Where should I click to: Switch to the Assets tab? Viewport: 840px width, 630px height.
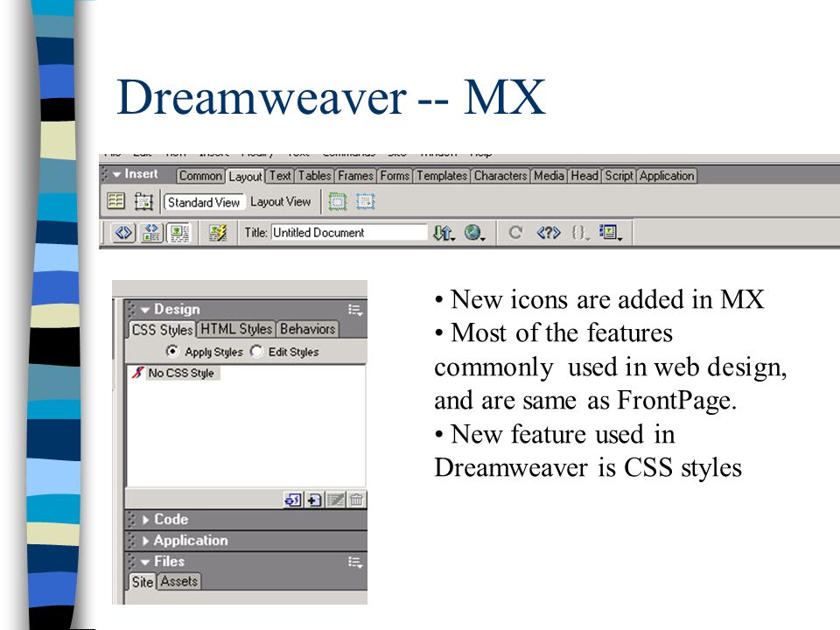tap(178, 581)
